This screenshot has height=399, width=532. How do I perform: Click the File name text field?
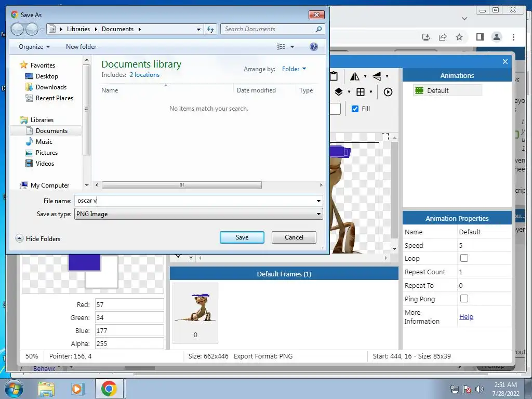195,201
